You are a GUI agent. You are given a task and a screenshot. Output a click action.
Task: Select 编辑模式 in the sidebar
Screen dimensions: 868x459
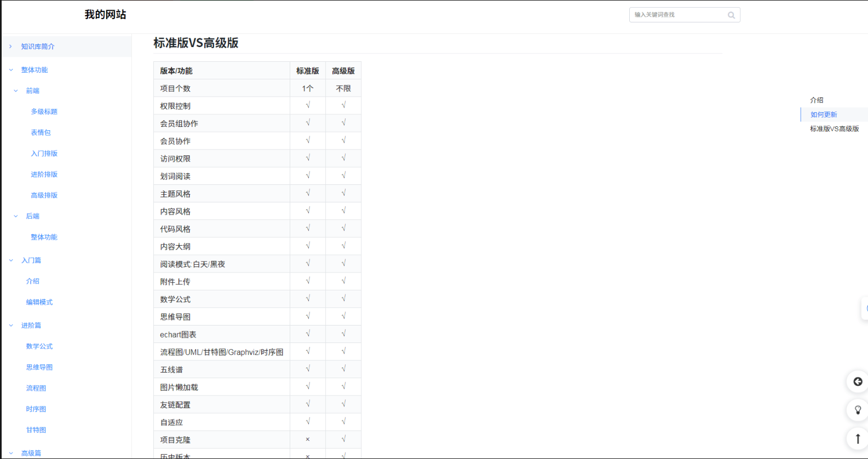(x=39, y=302)
